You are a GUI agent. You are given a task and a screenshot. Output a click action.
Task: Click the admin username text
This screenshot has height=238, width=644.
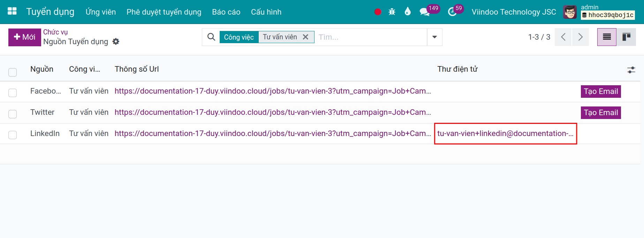(x=590, y=7)
